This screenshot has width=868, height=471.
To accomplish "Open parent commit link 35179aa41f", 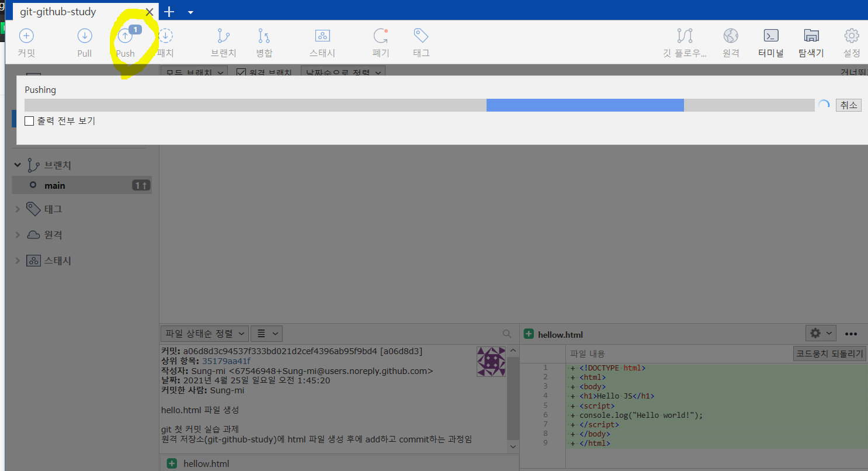I will coord(226,361).
